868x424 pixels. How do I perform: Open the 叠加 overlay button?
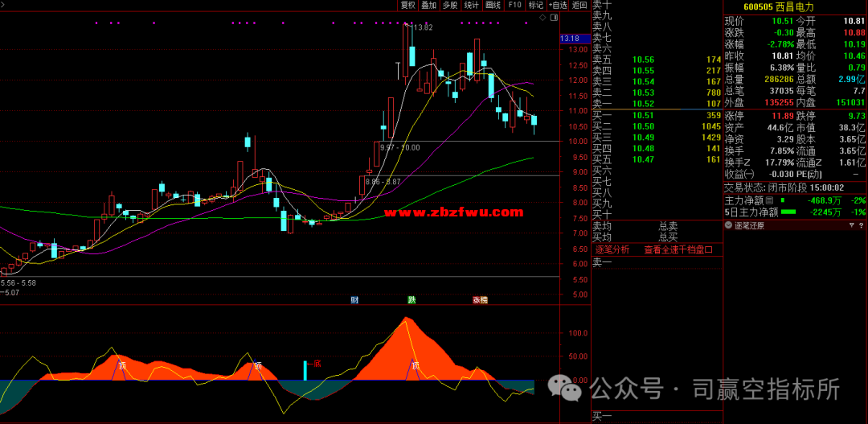(429, 5)
